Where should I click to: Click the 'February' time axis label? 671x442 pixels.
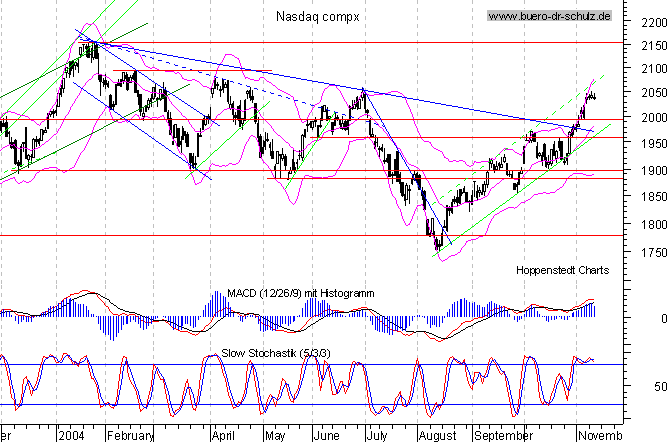(x=130, y=436)
